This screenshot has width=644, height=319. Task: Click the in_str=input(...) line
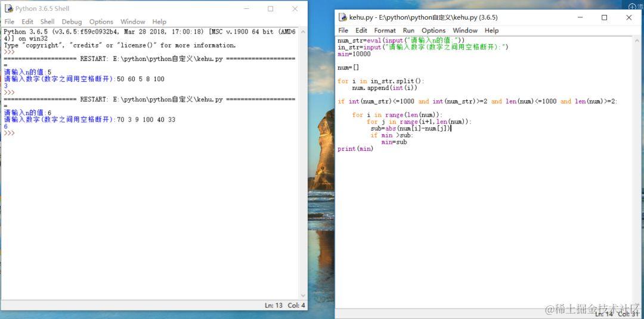click(x=423, y=47)
